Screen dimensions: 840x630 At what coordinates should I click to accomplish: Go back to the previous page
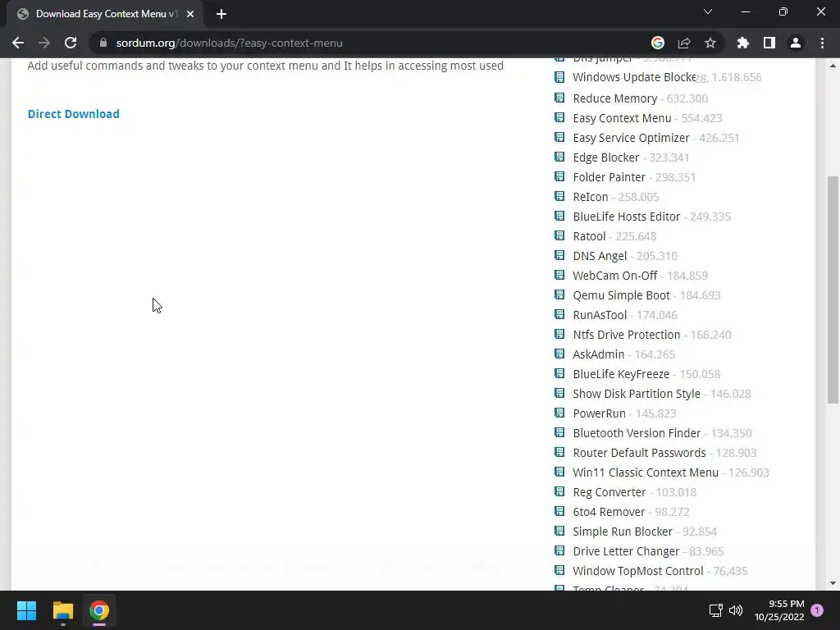click(x=18, y=43)
